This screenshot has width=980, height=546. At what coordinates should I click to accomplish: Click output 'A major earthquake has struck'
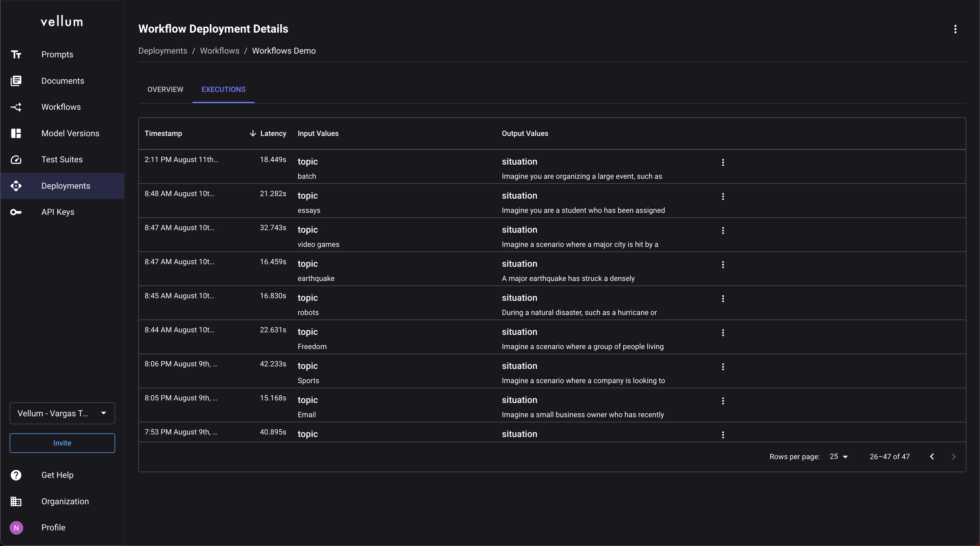pyautogui.click(x=568, y=278)
